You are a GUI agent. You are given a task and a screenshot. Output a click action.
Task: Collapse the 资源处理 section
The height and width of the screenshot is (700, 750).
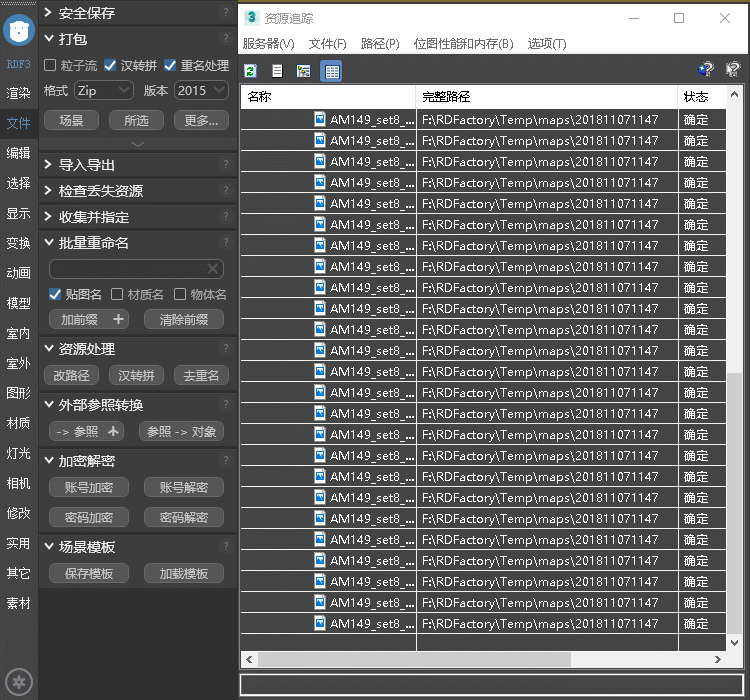pos(49,348)
